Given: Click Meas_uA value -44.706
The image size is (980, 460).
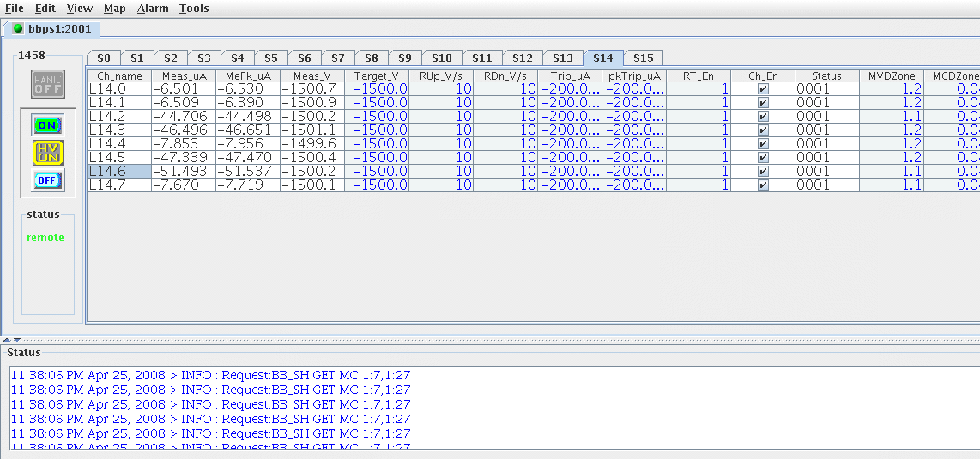Looking at the screenshot, I should [x=184, y=117].
